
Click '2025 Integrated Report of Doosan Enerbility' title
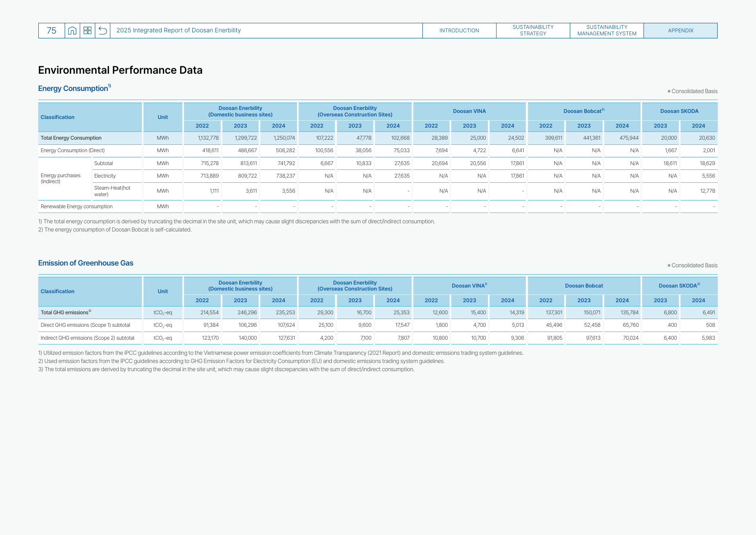pos(178,31)
